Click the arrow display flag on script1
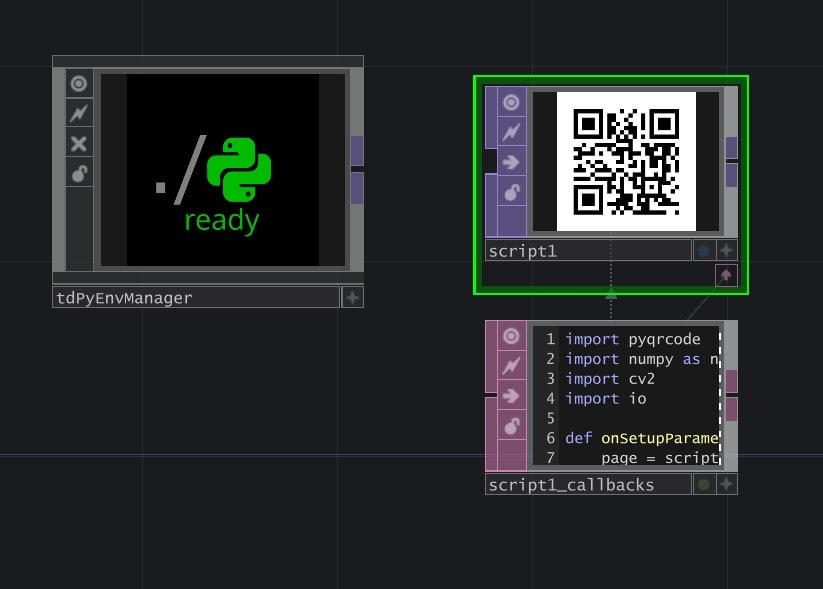Image resolution: width=823 pixels, height=589 pixels. pos(511,162)
